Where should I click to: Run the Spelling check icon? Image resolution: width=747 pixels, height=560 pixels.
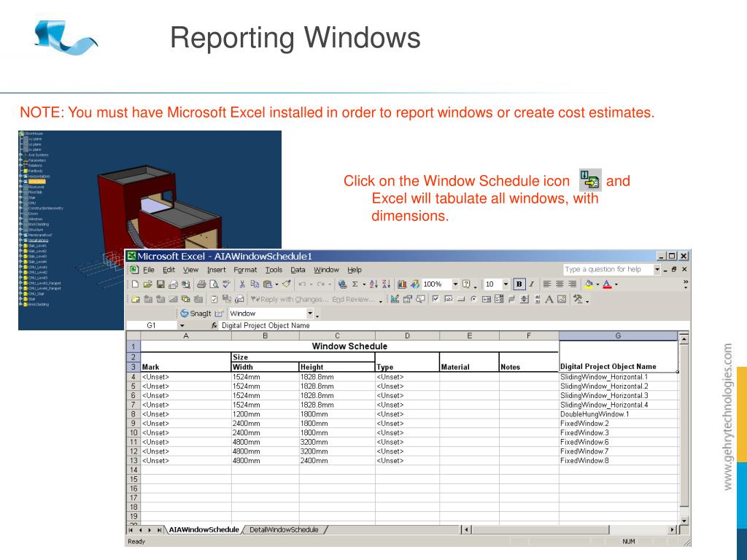coord(226,284)
